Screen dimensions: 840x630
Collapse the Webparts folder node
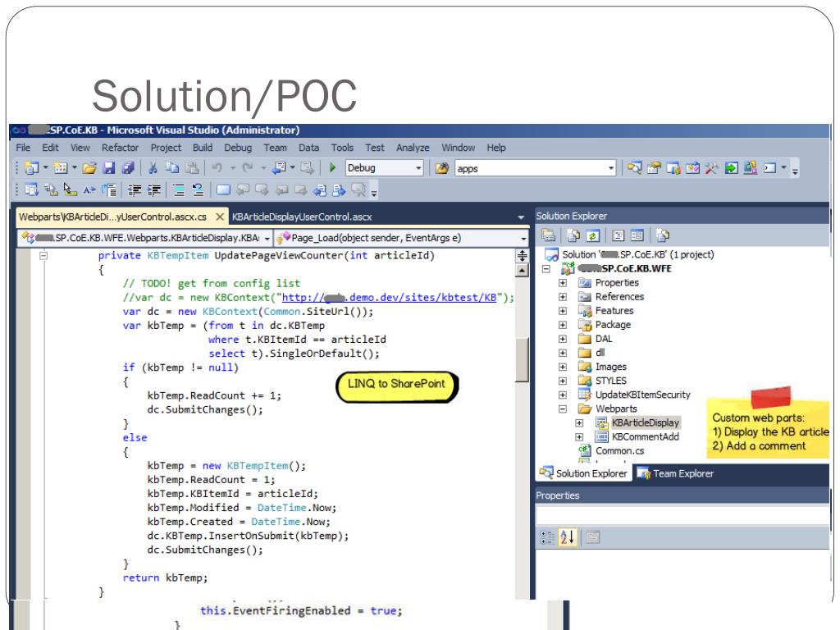click(x=563, y=409)
